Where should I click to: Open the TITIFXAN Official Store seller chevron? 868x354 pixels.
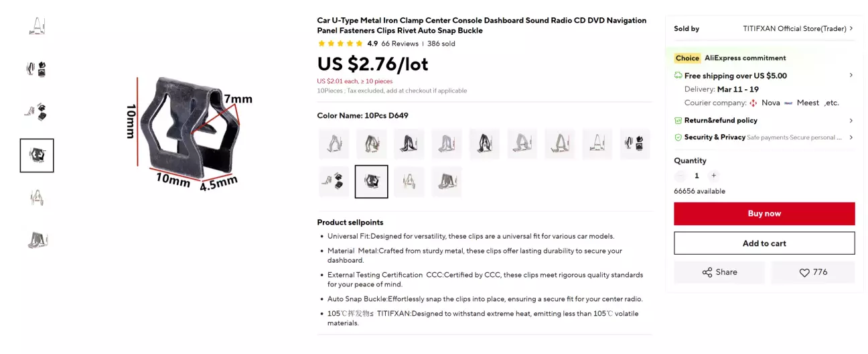click(851, 29)
